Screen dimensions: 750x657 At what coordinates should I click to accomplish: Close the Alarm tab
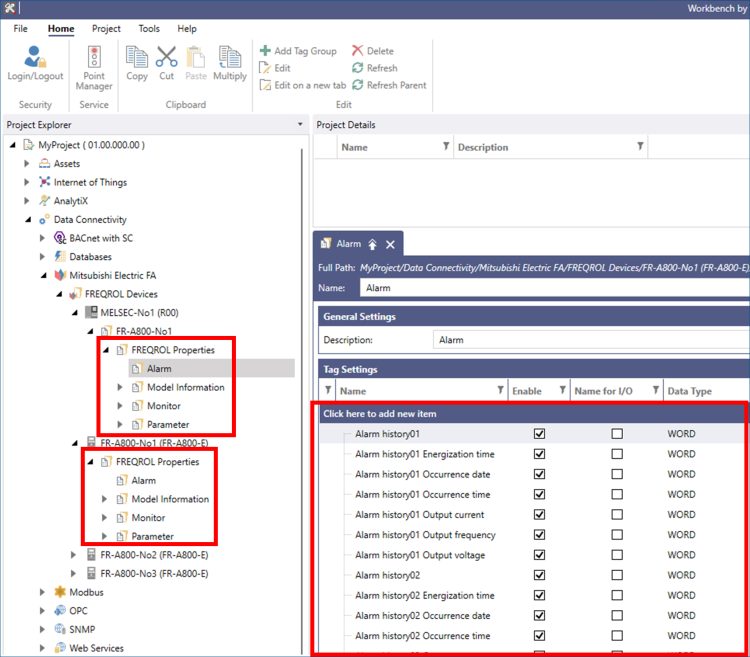point(390,244)
